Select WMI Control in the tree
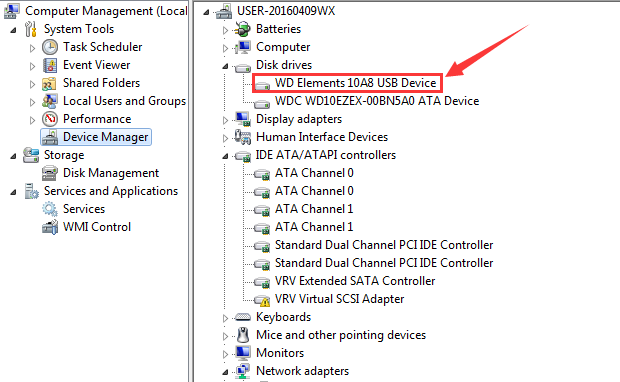This screenshot has width=620, height=382. click(97, 227)
